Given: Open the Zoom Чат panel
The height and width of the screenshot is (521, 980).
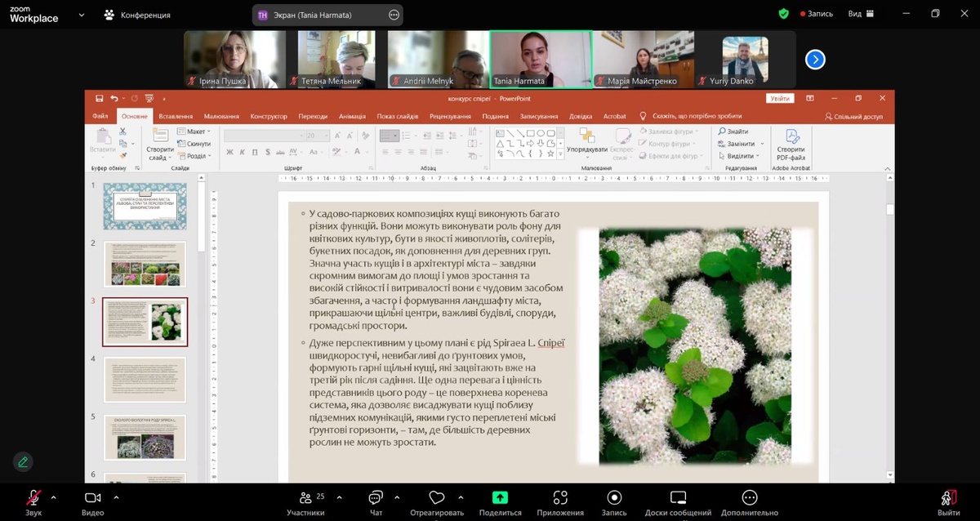Looking at the screenshot, I should pos(376,501).
